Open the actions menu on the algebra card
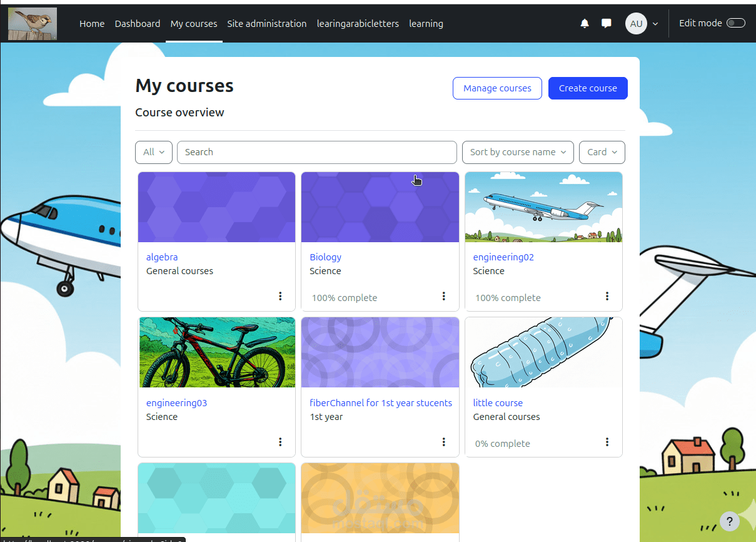The width and height of the screenshot is (756, 542). pyautogui.click(x=280, y=296)
